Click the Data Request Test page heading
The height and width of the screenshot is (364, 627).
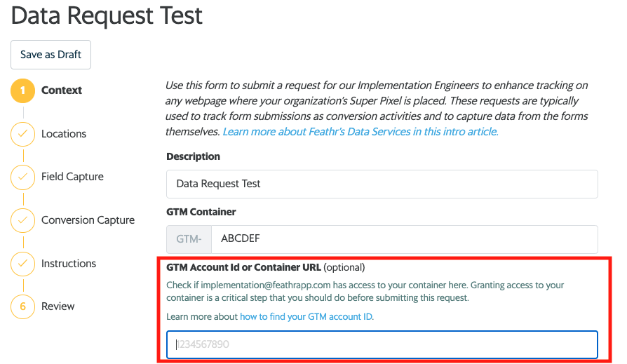pyautogui.click(x=107, y=15)
